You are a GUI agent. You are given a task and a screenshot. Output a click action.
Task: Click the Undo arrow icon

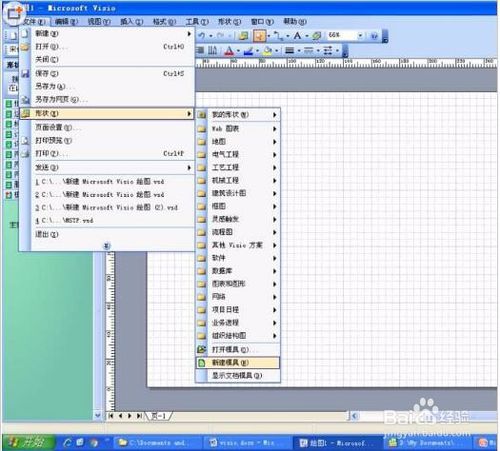pos(202,35)
